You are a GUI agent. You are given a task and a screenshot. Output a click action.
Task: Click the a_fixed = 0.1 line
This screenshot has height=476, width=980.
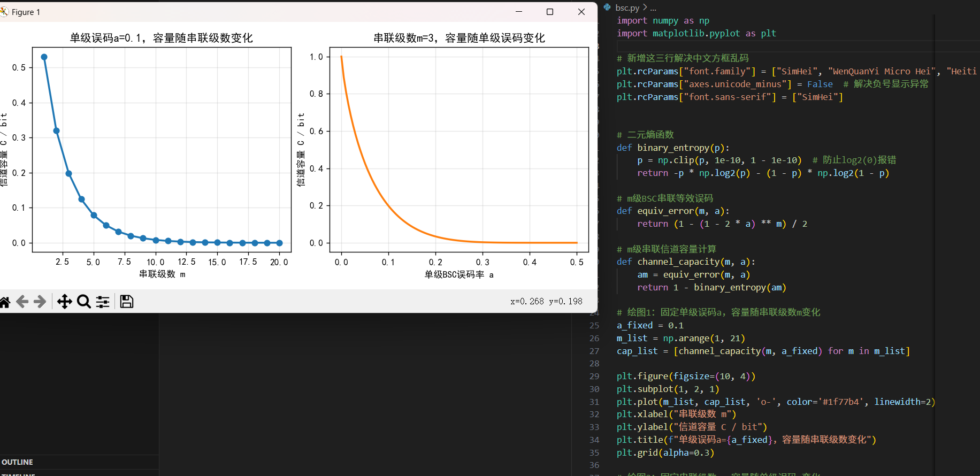coord(650,325)
